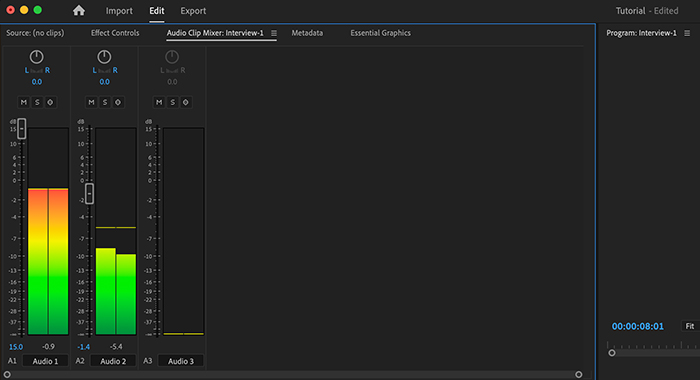
Task: Click Audio 2 pan value 0.0
Action: tap(104, 82)
